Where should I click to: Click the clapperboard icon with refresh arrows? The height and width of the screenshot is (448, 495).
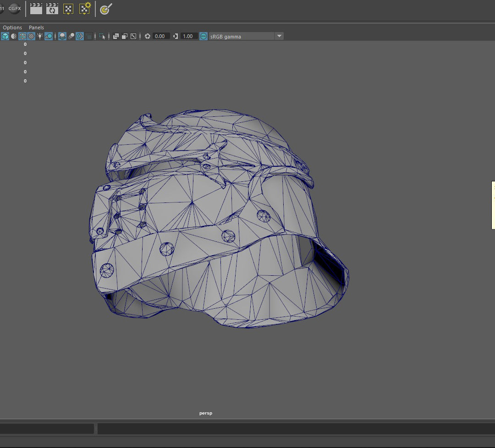52,9
